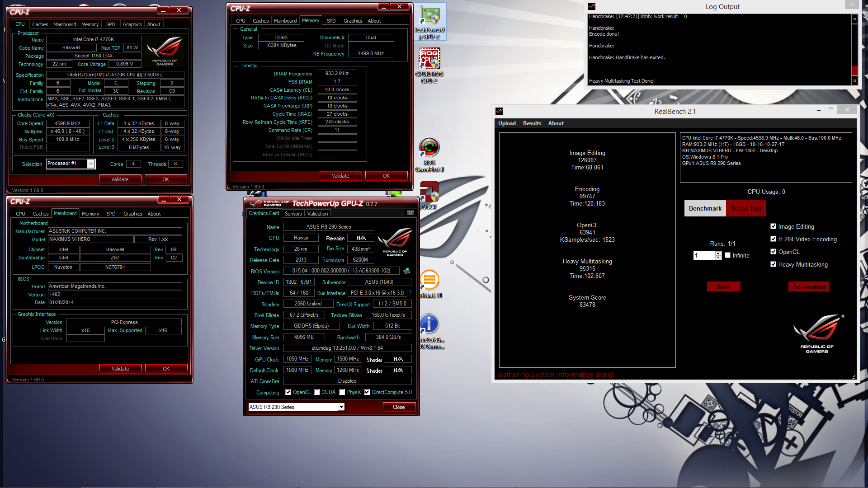Click Core Speed 4598.9 MHz value
The width and height of the screenshot is (868, 488).
(x=67, y=123)
